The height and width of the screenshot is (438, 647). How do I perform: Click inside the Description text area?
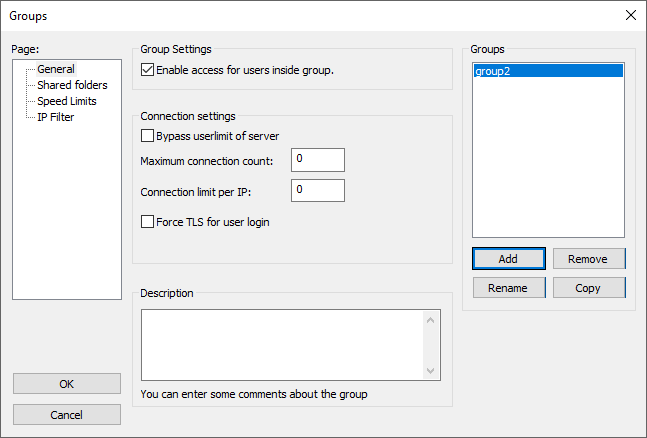coord(282,345)
